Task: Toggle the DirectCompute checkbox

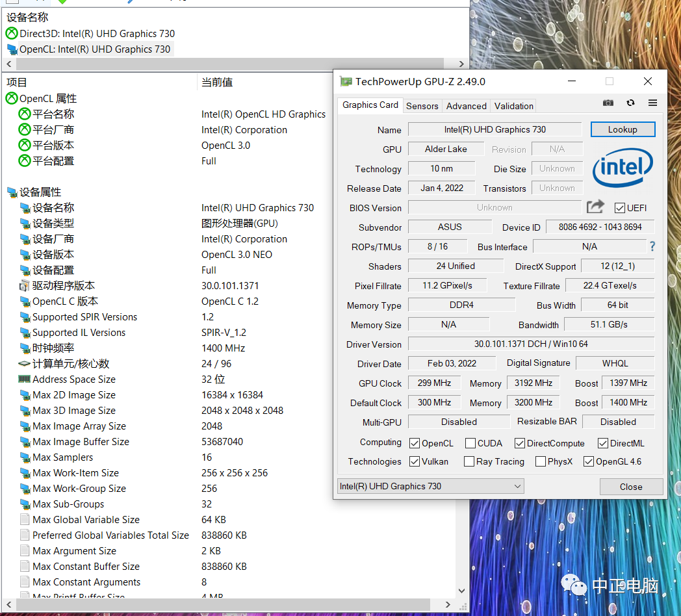Action: 519,443
